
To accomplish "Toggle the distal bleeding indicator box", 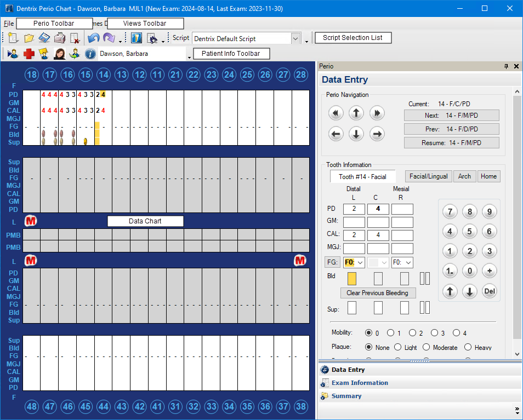I will [x=351, y=278].
